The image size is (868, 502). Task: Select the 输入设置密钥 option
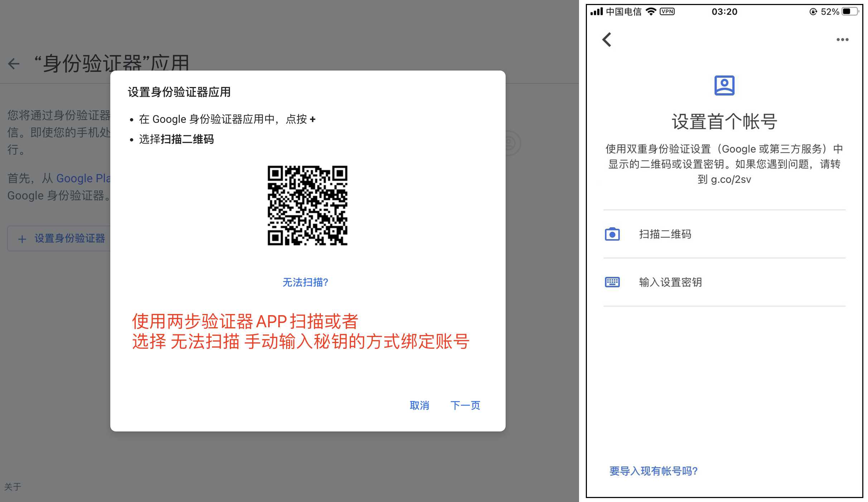coord(670,282)
